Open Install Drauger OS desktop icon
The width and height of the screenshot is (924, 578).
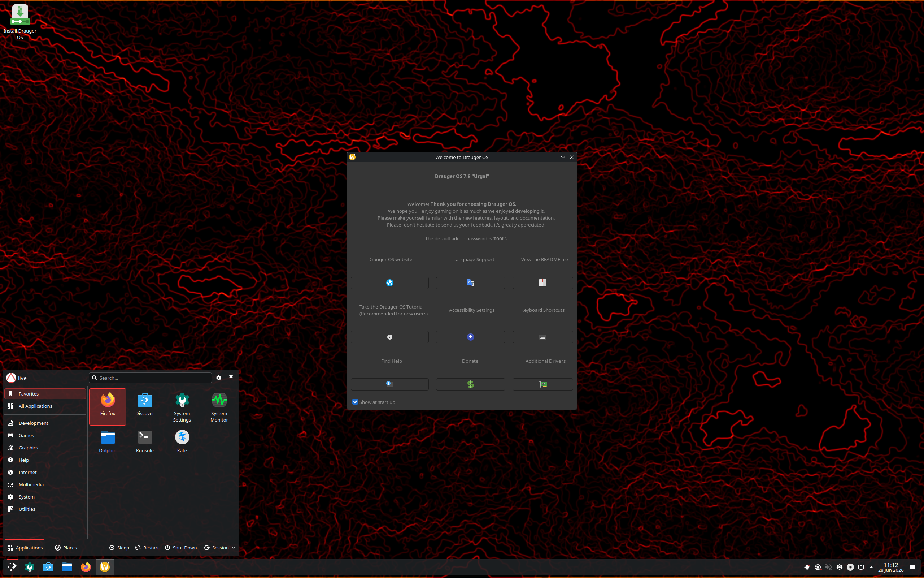pyautogui.click(x=20, y=22)
